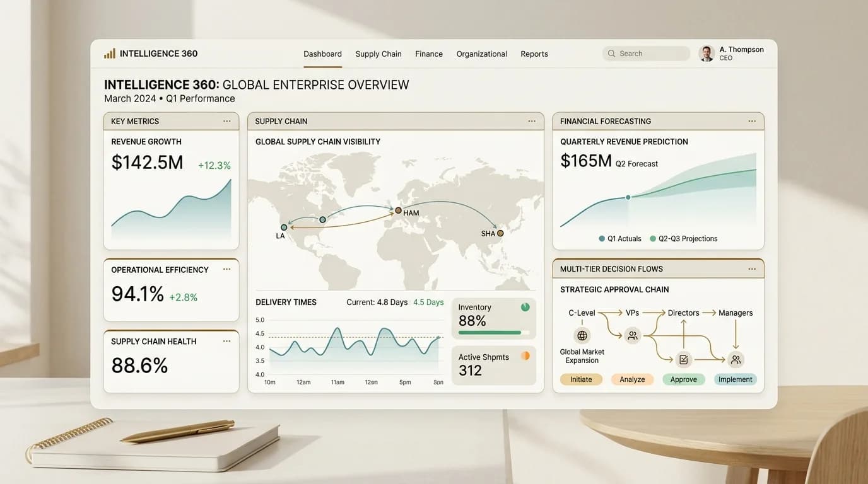Click the Approve stage button
This screenshot has height=484, width=868.
point(684,379)
